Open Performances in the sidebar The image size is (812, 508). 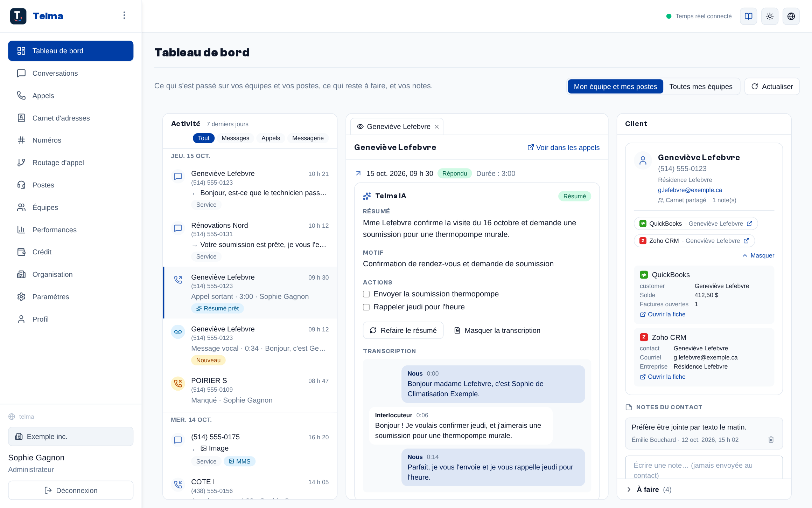pyautogui.click(x=71, y=230)
